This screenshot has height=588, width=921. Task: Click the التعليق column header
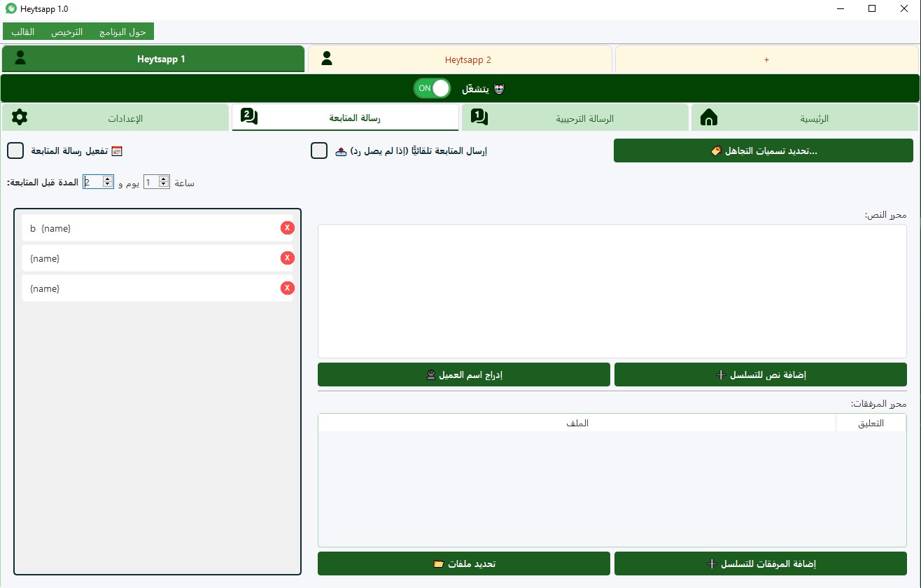[871, 423]
